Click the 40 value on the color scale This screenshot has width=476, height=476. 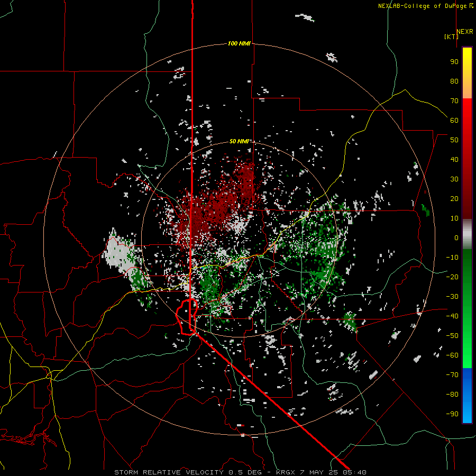click(x=454, y=160)
